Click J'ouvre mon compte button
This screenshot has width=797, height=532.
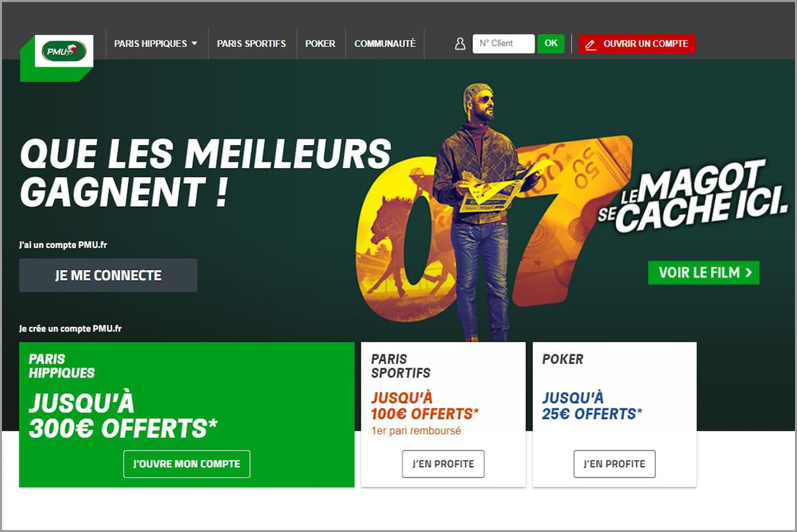pyautogui.click(x=186, y=464)
